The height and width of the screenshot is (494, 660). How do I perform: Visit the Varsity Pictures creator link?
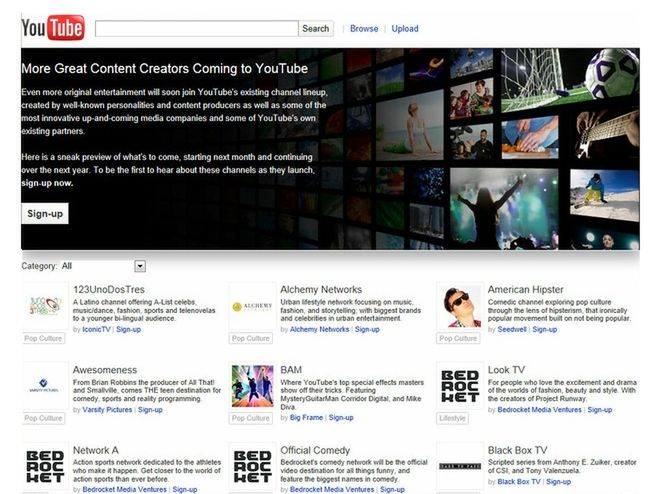coord(107,409)
